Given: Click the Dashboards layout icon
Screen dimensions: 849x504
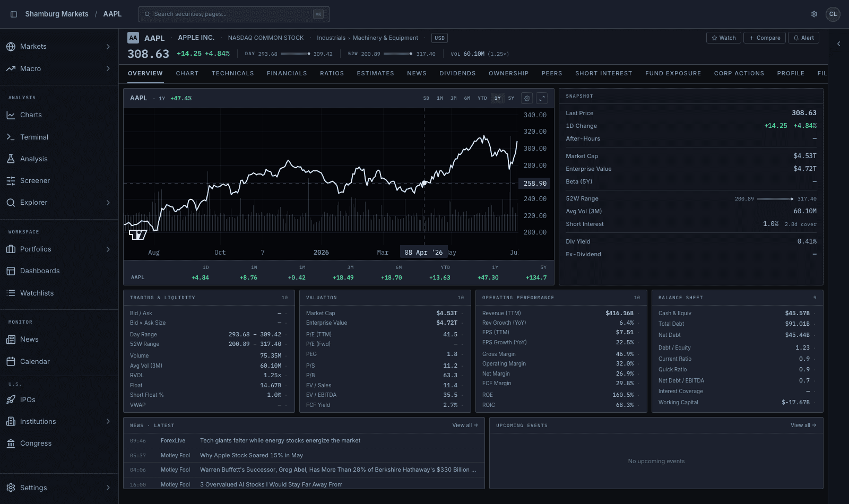Looking at the screenshot, I should (11, 271).
